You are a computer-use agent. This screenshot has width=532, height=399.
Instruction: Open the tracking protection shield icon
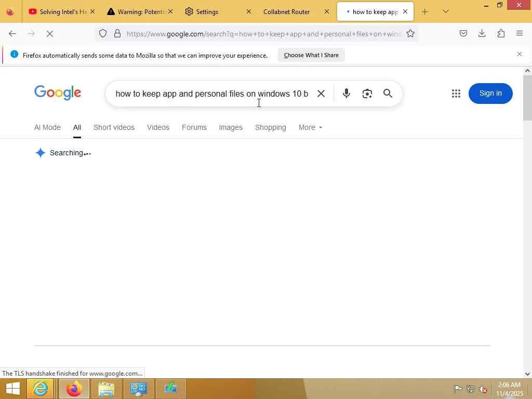(x=103, y=34)
